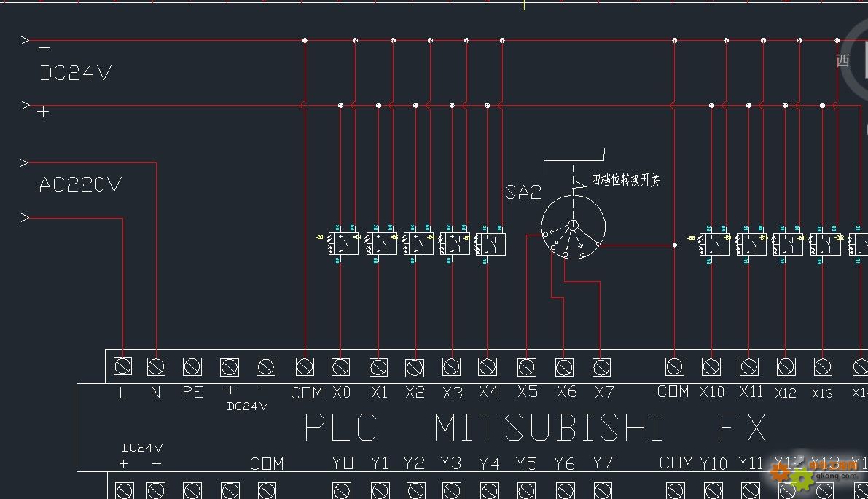This screenshot has width=868, height=499.
Task: Pick proximity sensor B5 wired to X2
Action: point(418,244)
